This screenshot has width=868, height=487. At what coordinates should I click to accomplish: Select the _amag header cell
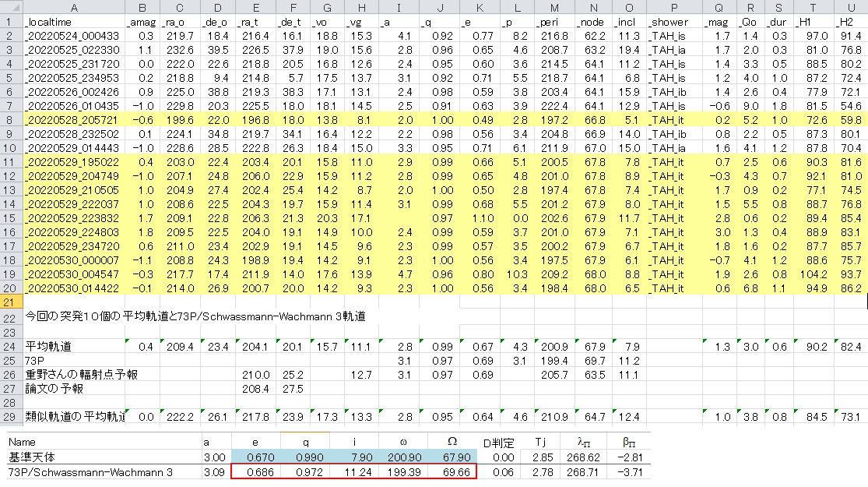click(x=142, y=23)
